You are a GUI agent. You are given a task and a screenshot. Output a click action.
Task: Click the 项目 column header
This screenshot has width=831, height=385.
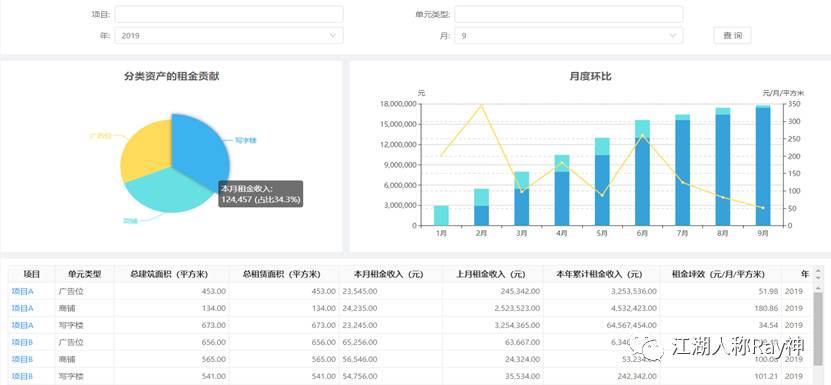point(31,274)
